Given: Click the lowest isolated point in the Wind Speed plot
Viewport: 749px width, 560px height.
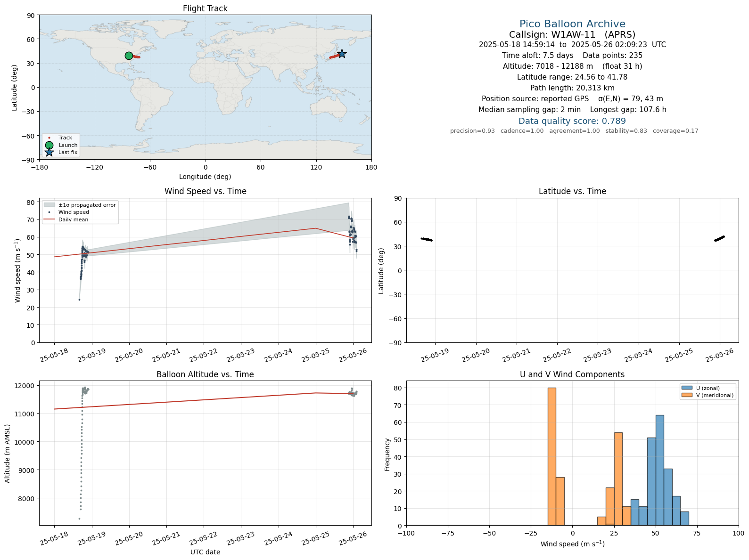Looking at the screenshot, I should tap(79, 300).
